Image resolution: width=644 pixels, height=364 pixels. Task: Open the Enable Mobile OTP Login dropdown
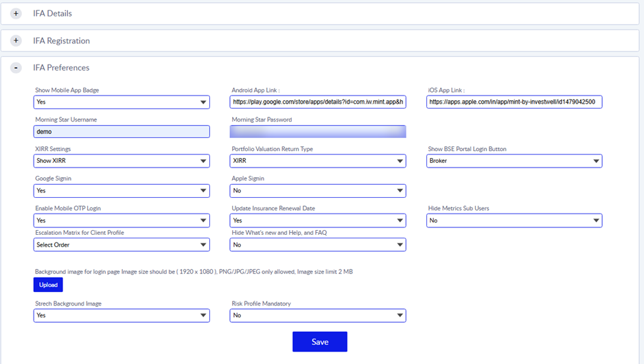click(x=122, y=220)
